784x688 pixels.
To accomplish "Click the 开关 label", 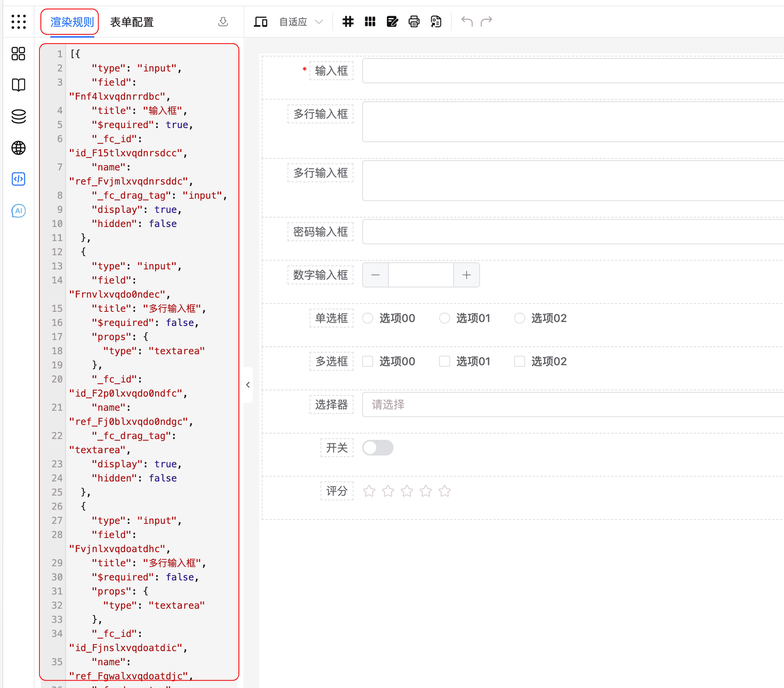I will [337, 448].
